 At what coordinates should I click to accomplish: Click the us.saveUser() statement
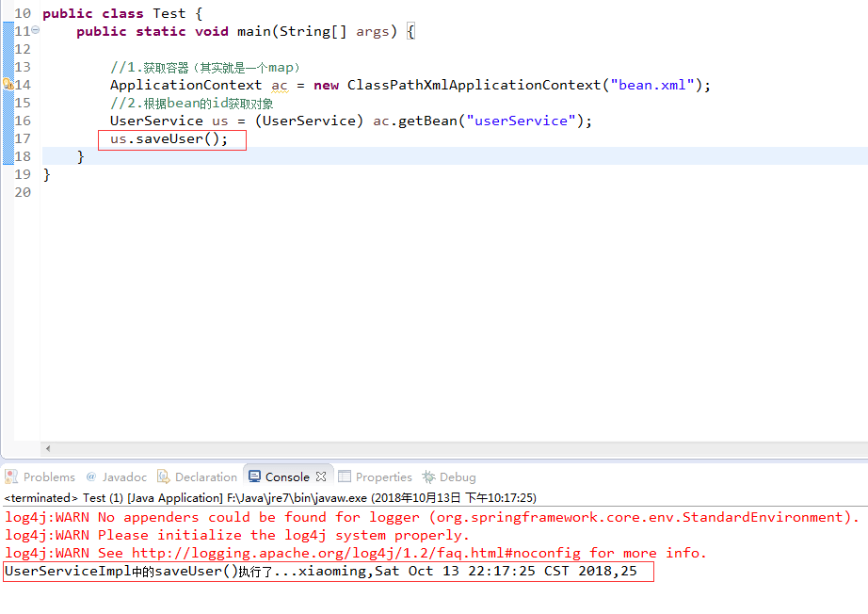(169, 139)
